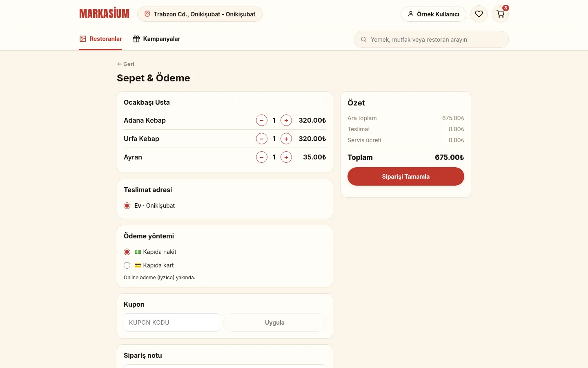The height and width of the screenshot is (368, 588).
Task: Click the Siparişi Tamamla button
Action: 406,177
